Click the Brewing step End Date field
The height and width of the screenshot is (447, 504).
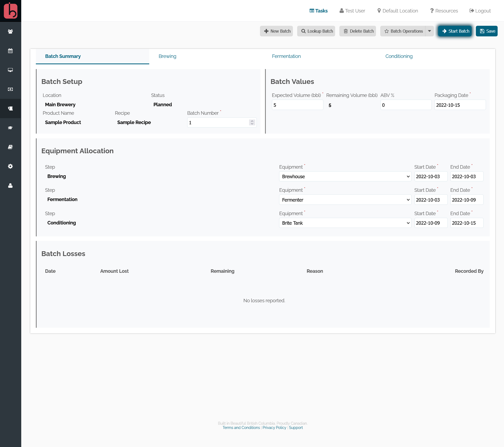pos(467,176)
